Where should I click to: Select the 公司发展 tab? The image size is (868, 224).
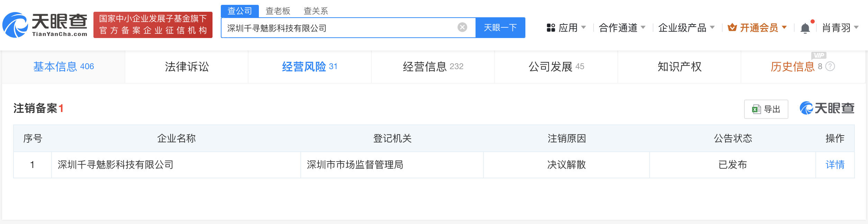tap(556, 66)
